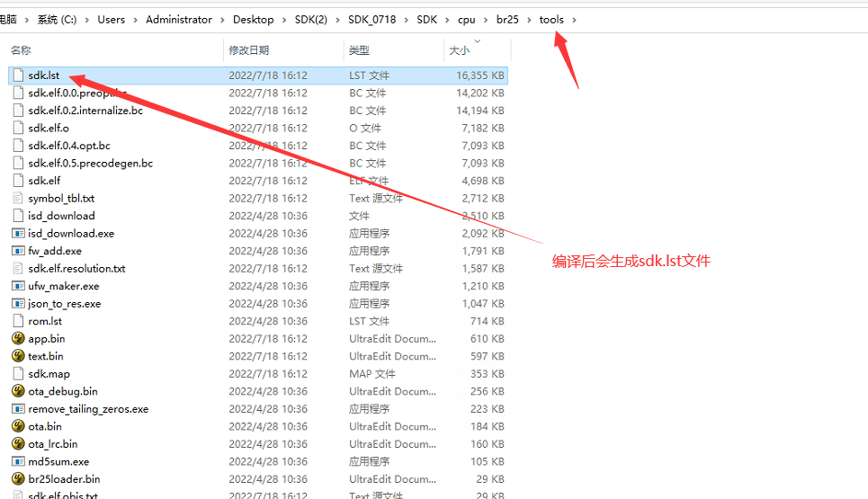
Task: Sort files by the 类型 column header
Action: pos(359,50)
